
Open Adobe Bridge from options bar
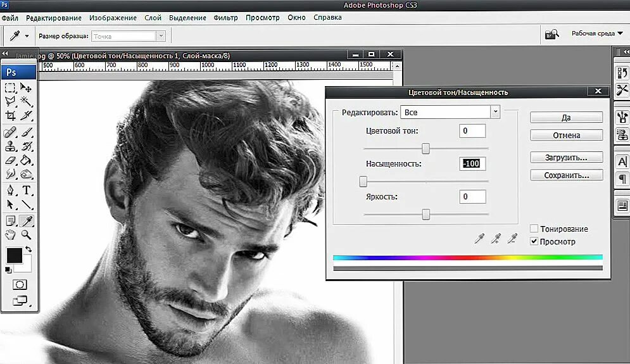click(x=551, y=35)
